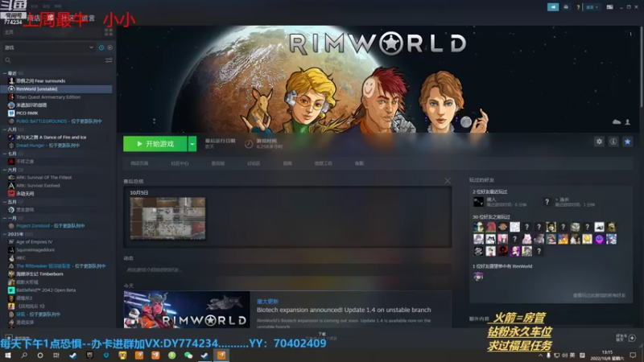Screen dimensions: 644x362
Task: Open the 讨论区 discussions tab
Action: 254,163
